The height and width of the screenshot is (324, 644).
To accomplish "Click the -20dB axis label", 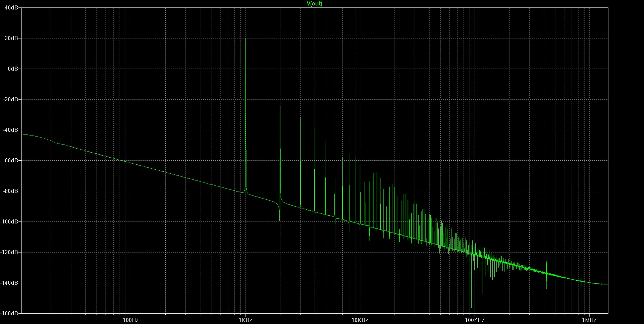I will click(x=10, y=99).
